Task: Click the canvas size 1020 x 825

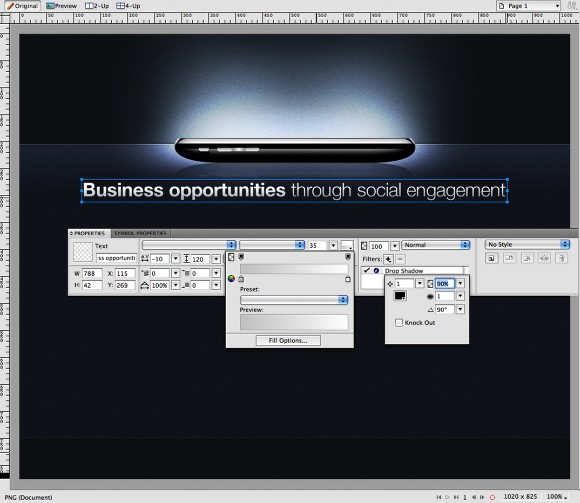Action: tap(520, 497)
